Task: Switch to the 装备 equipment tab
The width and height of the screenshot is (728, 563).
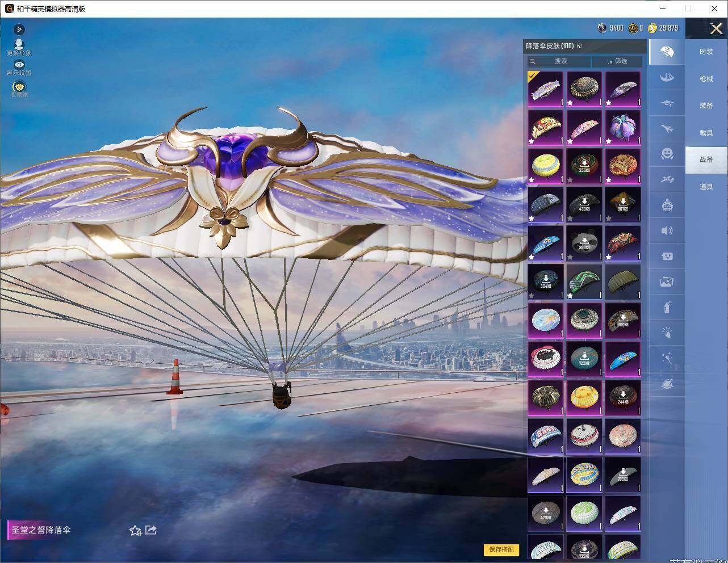Action: click(706, 106)
